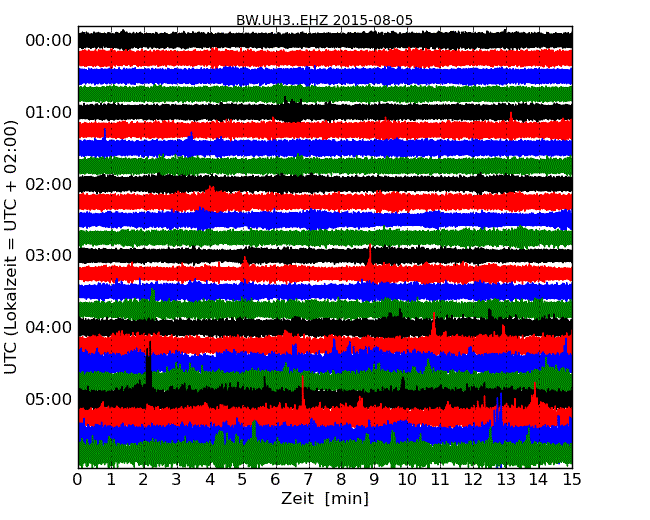Click the UTC Lokalzeit vertical axis label
The width and height of the screenshot is (650, 520).
pyautogui.click(x=11, y=248)
